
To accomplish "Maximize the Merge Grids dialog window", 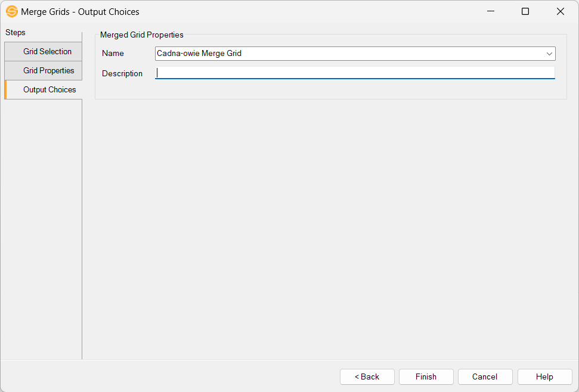I will point(525,11).
